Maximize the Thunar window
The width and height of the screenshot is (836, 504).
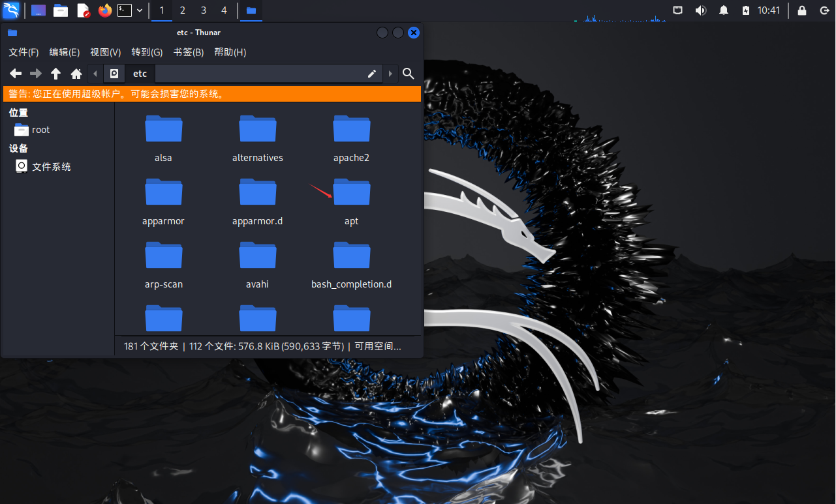point(398,33)
